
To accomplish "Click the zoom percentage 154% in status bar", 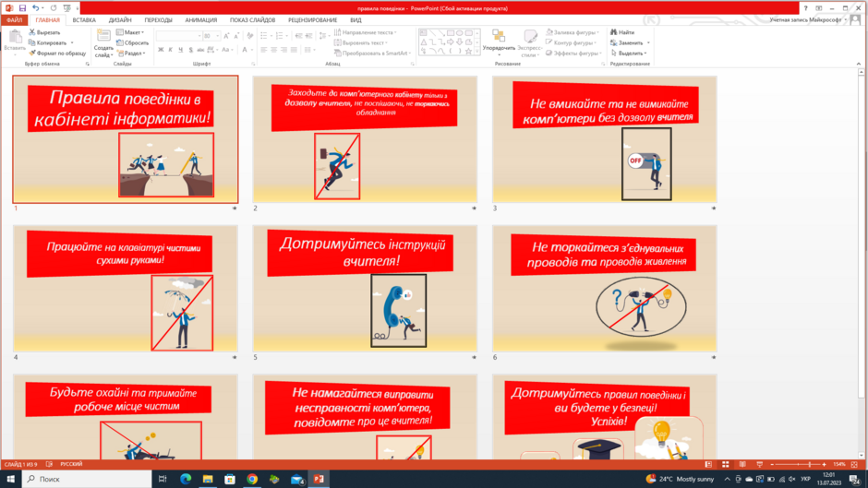I will (x=839, y=464).
